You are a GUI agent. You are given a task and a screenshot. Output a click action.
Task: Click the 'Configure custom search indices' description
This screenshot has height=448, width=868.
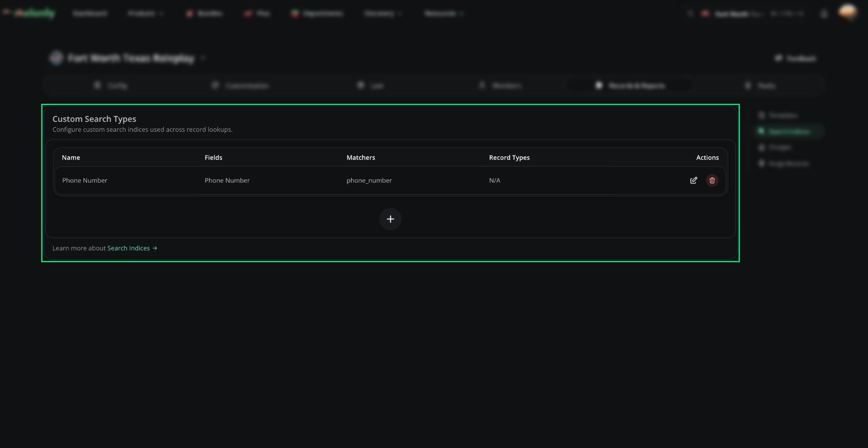[143, 130]
